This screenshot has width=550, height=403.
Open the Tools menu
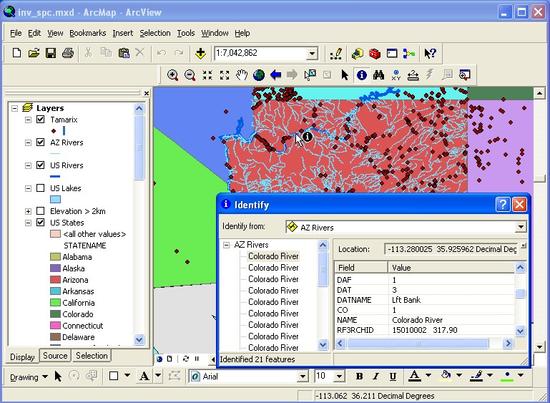click(x=186, y=33)
